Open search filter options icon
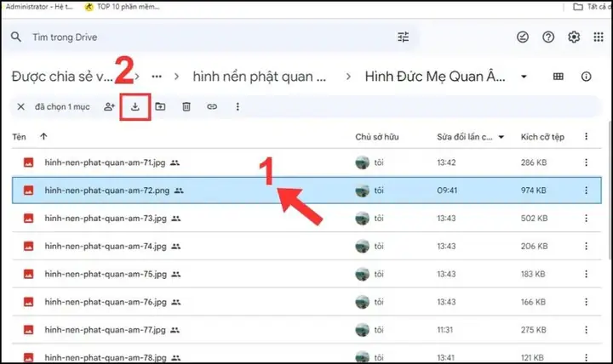Viewport: 613px width, 364px height. point(403,37)
